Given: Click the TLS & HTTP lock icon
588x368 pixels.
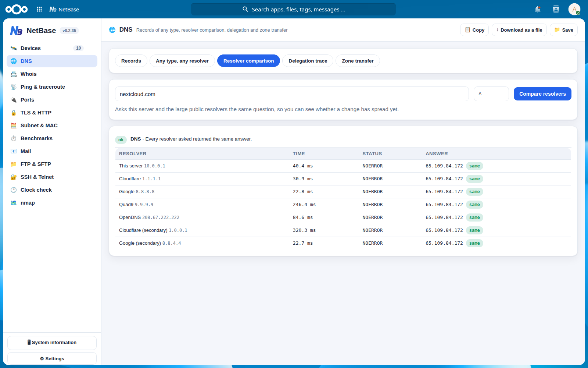Looking at the screenshot, I should 14,113.
